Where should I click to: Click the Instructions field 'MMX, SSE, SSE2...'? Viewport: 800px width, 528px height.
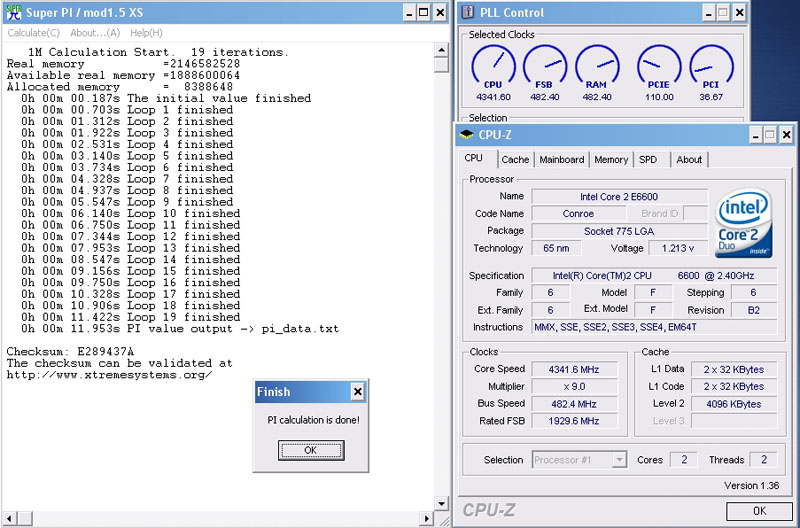tap(654, 327)
